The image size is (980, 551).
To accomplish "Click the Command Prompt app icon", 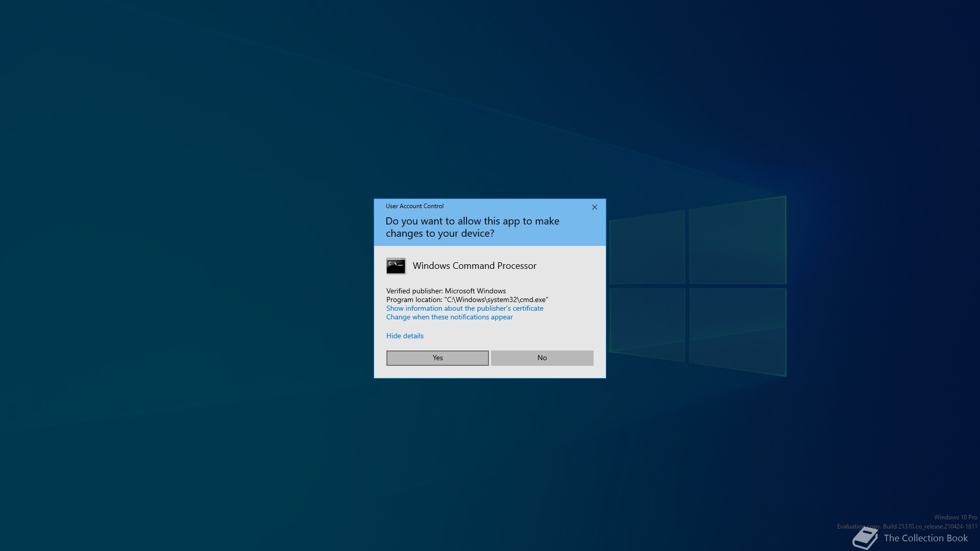I will [x=396, y=266].
